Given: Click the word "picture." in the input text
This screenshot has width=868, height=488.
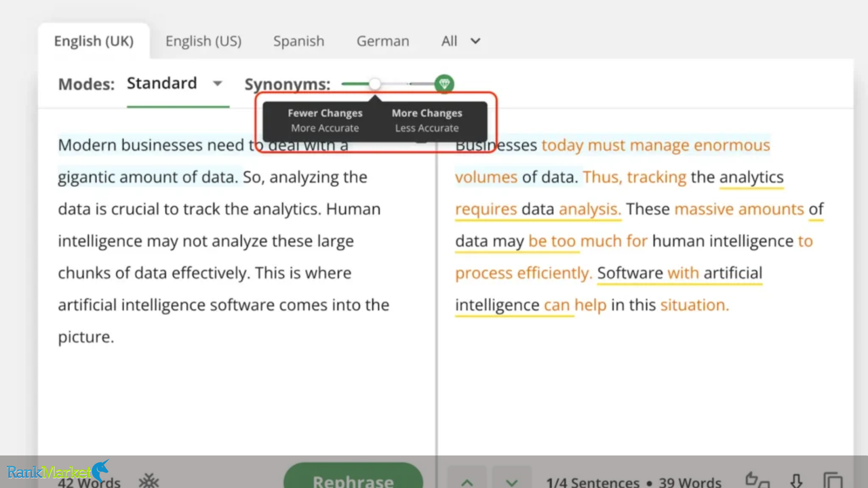Looking at the screenshot, I should click(85, 336).
